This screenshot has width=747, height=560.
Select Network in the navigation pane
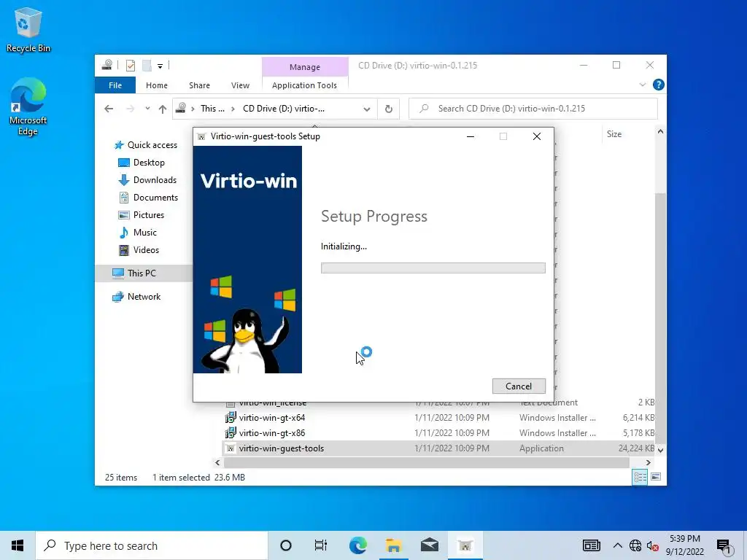136,297
